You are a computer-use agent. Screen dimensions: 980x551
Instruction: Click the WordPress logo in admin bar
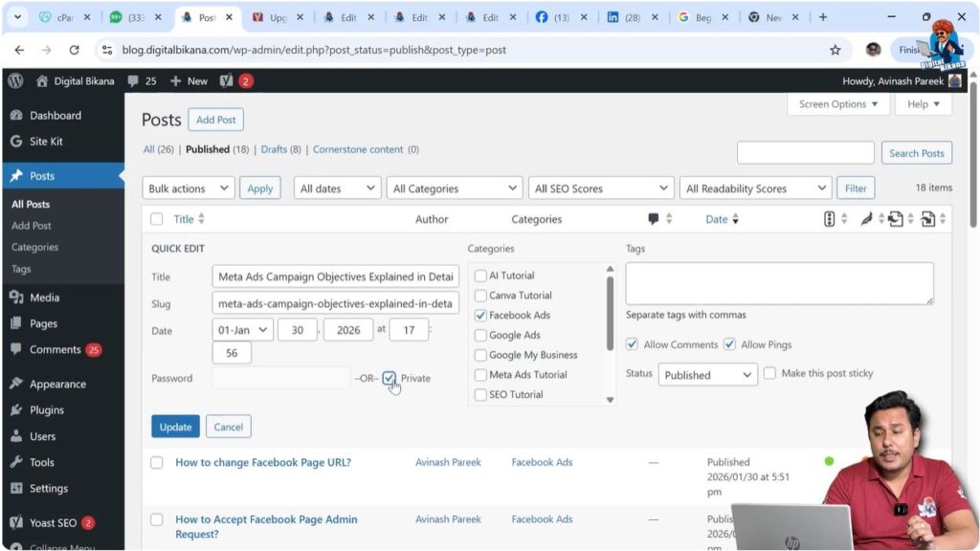pos(15,81)
